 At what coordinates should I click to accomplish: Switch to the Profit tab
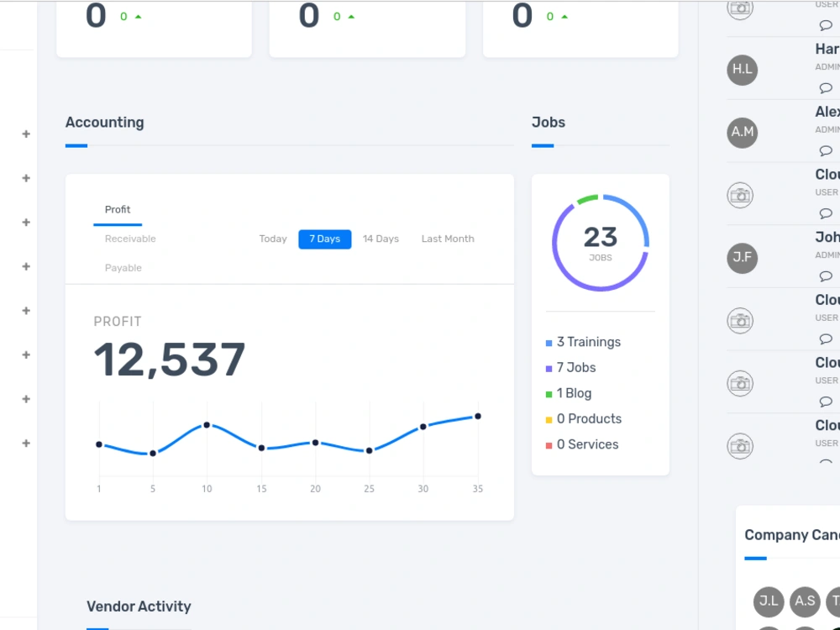(118, 209)
